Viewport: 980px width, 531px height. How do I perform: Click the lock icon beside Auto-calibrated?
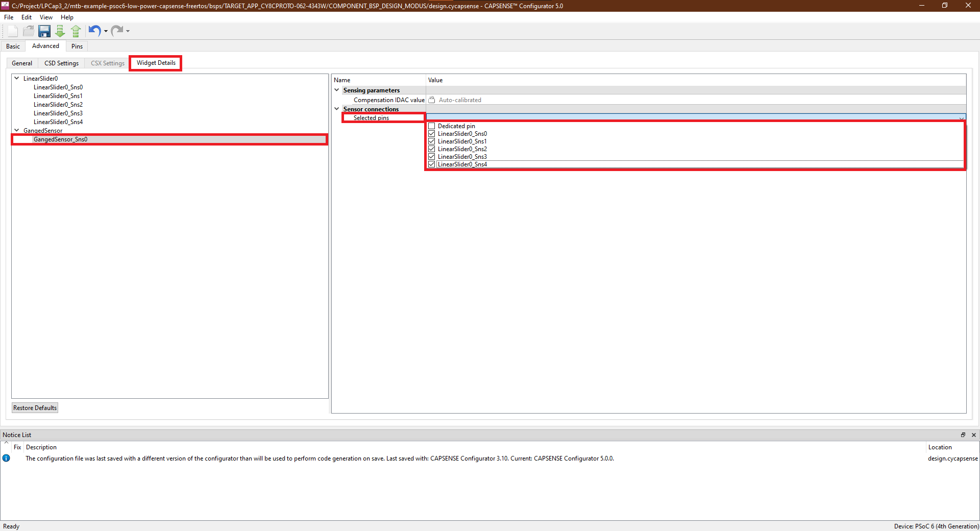432,100
